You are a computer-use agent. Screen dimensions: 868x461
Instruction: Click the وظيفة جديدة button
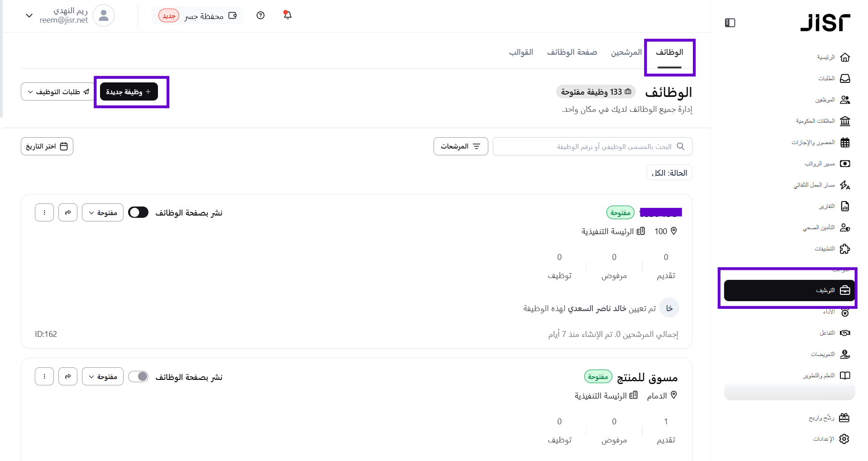click(129, 92)
